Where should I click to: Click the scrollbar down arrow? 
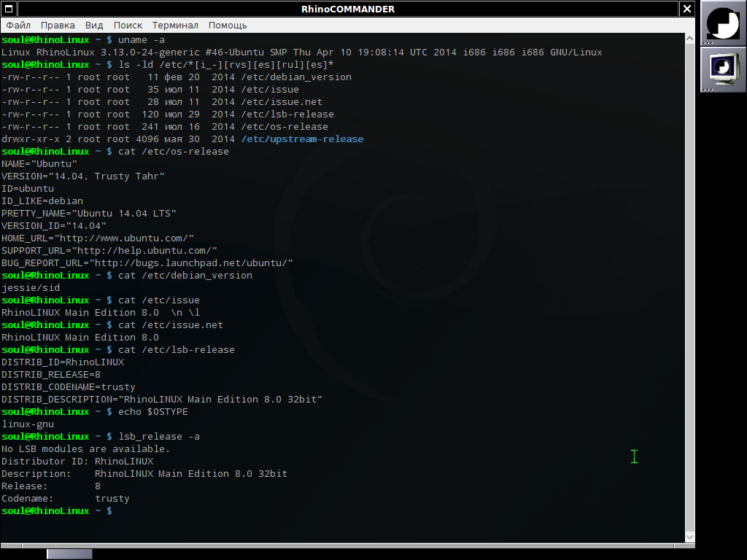[689, 537]
